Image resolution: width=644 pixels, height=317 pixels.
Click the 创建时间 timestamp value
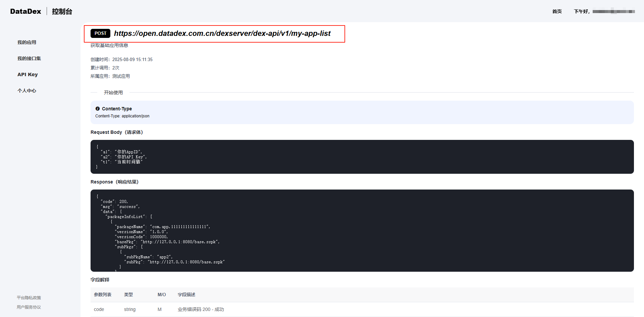[x=132, y=59]
